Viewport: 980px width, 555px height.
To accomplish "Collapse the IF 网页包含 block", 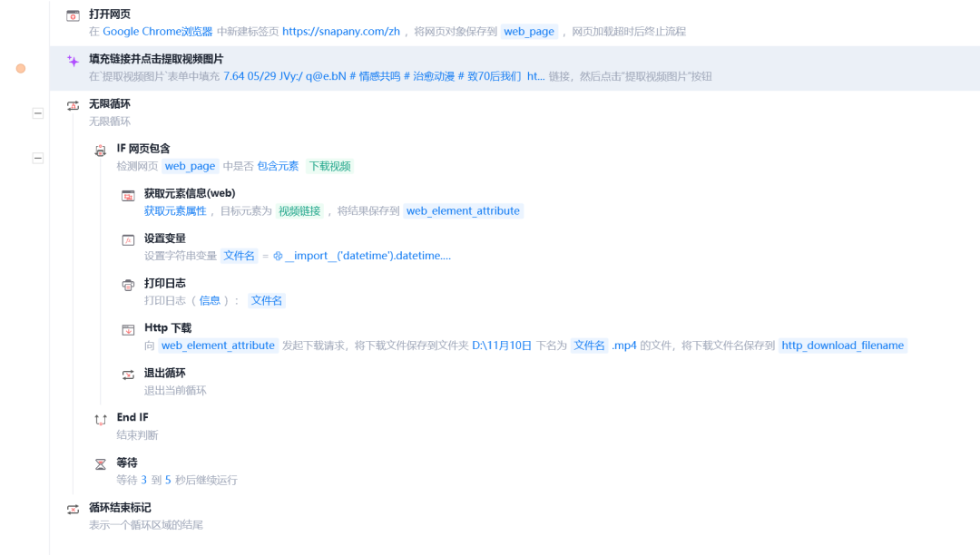I will point(38,158).
